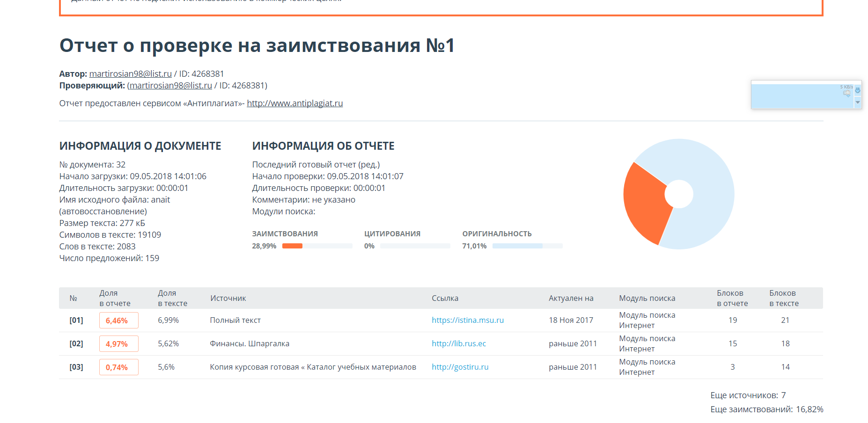Click the orange borrowings progress bar
The image size is (868, 423).
click(292, 246)
